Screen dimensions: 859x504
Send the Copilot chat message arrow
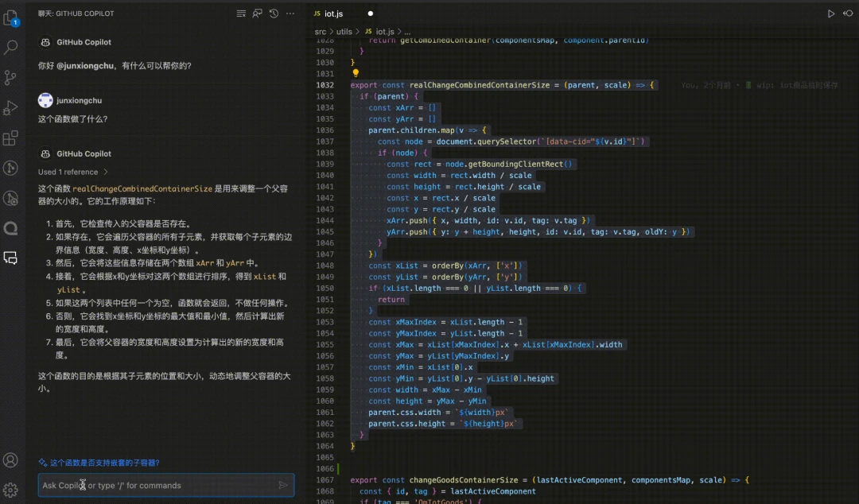pos(283,486)
